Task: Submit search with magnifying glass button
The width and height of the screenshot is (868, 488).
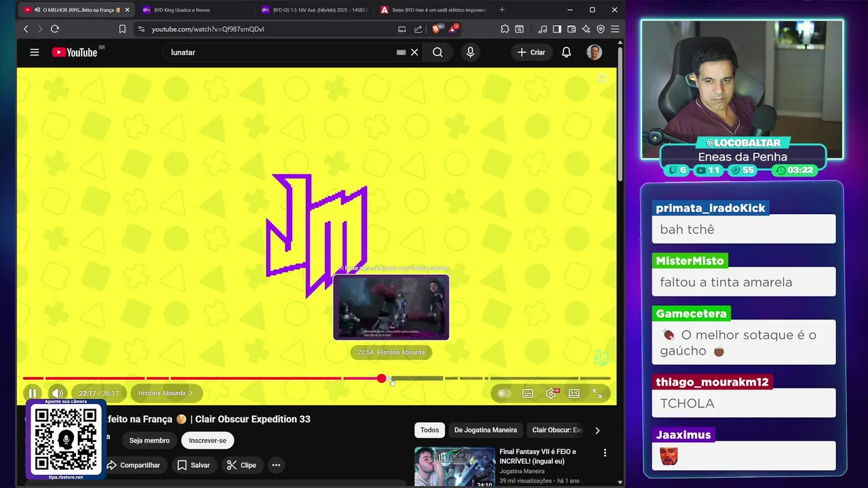Action: (438, 52)
